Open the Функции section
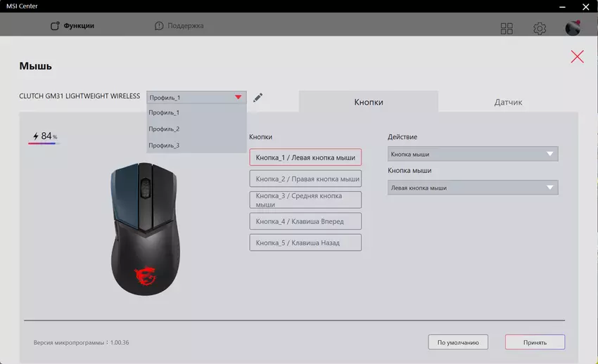 click(x=72, y=26)
